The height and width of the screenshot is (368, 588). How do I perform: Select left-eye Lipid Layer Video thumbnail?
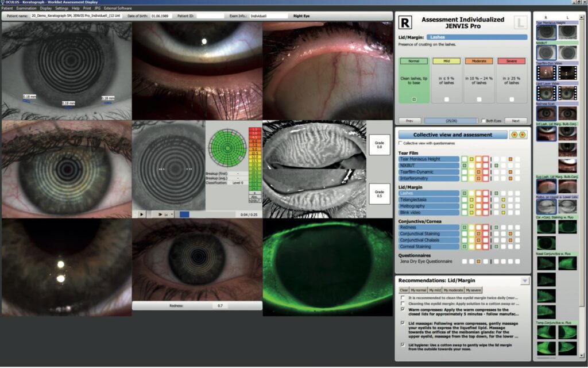(x=567, y=93)
